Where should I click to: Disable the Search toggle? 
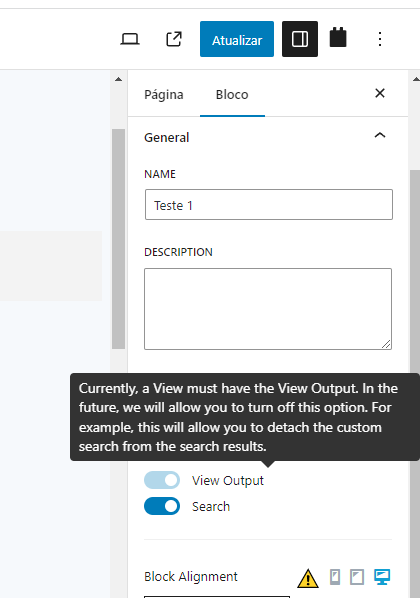tap(162, 506)
